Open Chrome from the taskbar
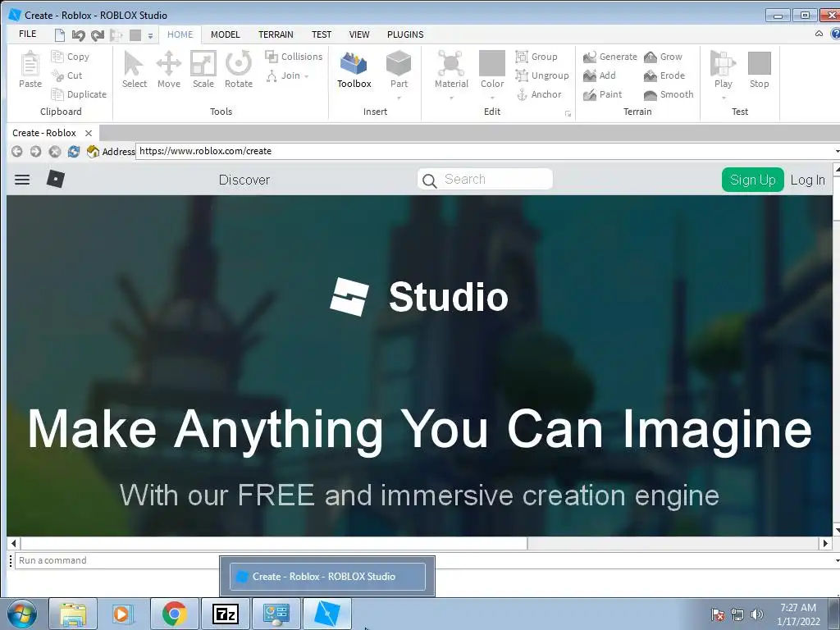Screen dimensions: 840x630 [175, 614]
